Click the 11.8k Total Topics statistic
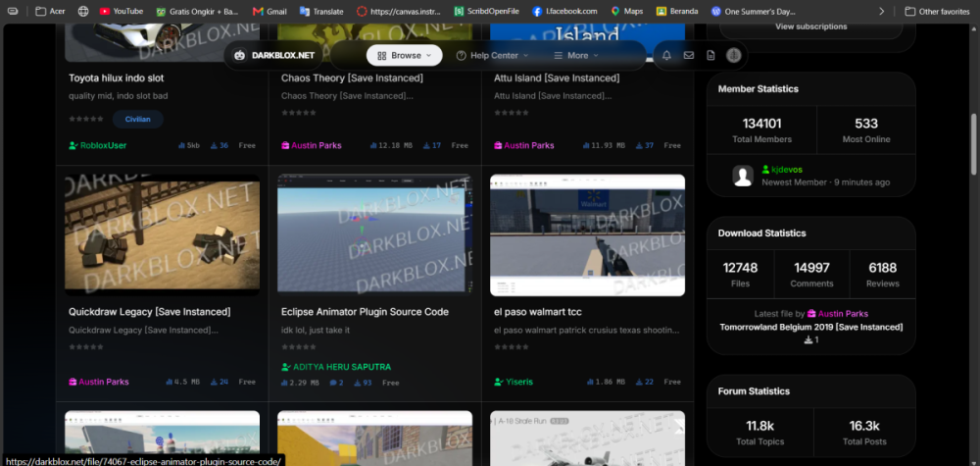Viewport: 980px width, 466px height. (760, 433)
